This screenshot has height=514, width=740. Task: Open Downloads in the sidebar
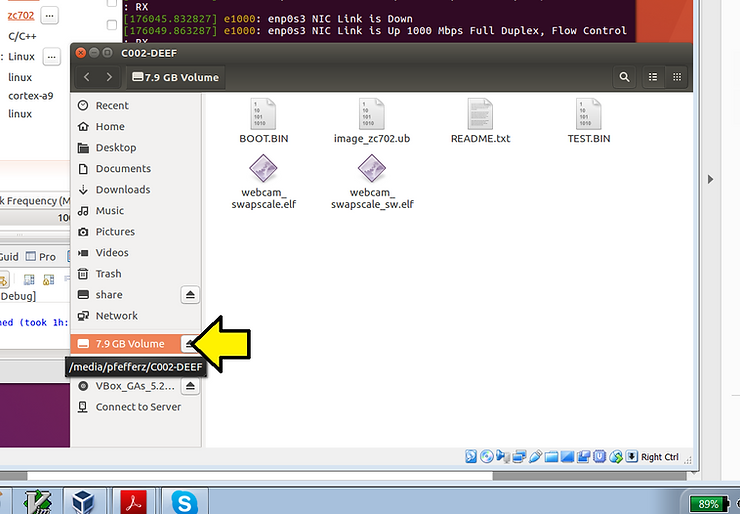(122, 190)
